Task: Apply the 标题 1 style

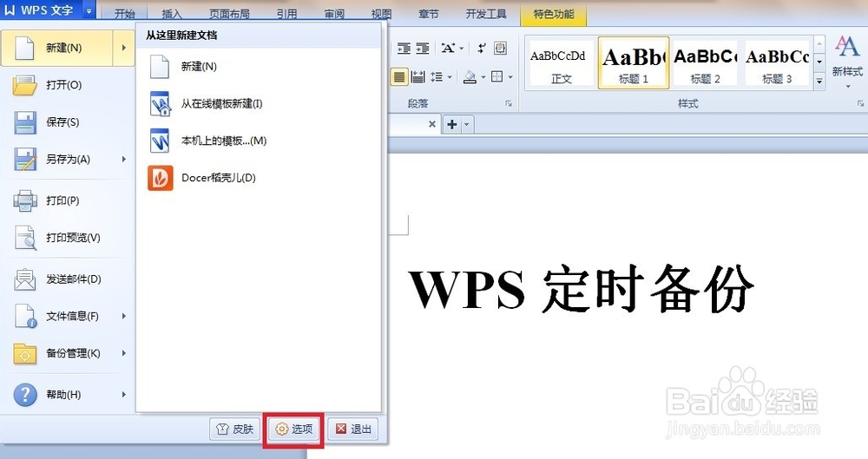Action: (x=634, y=62)
